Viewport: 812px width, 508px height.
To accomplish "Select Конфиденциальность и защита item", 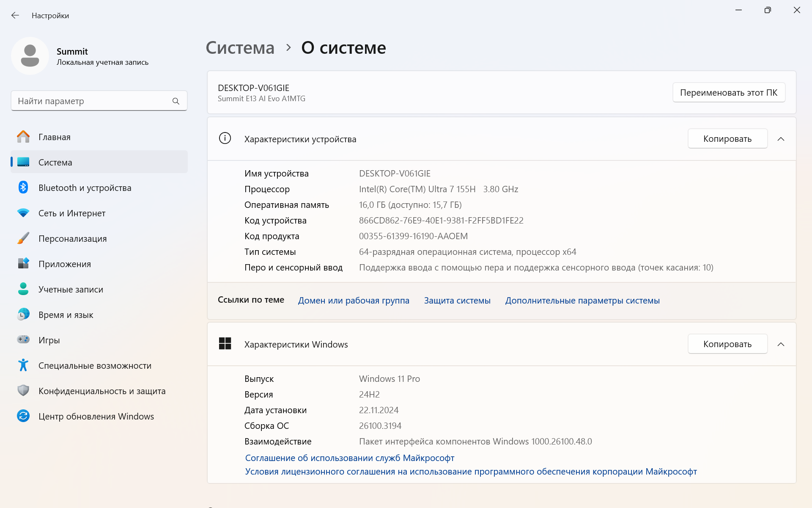I will click(99, 391).
